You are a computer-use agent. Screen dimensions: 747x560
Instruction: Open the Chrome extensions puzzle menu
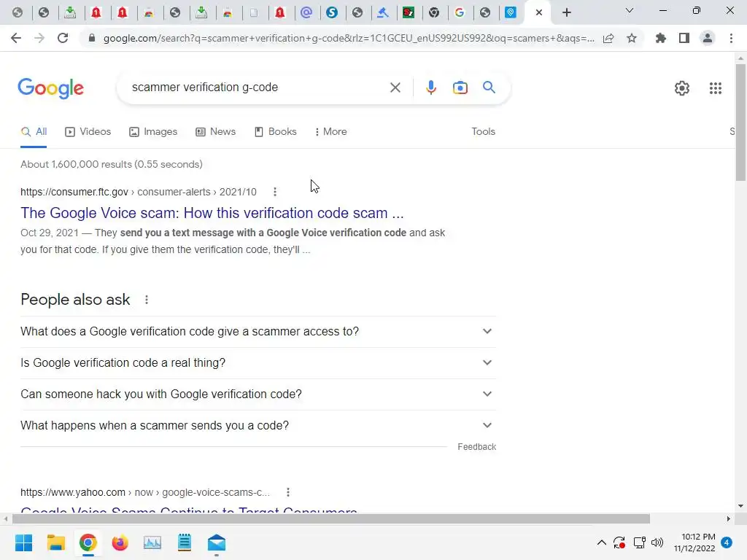[660, 38]
